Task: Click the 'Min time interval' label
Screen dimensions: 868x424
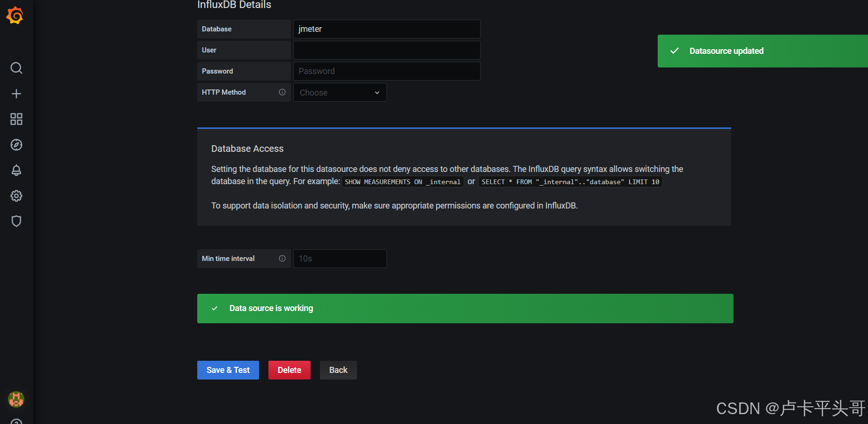Action: pyautogui.click(x=228, y=259)
